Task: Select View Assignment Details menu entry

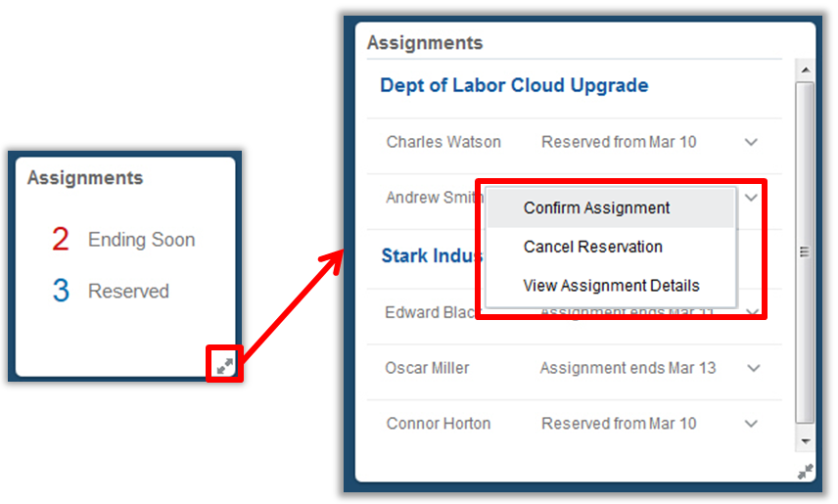Action: (x=611, y=286)
